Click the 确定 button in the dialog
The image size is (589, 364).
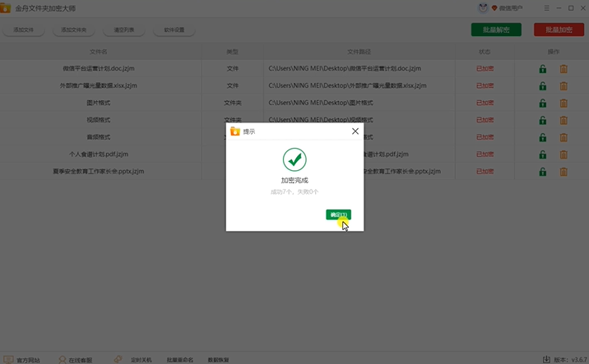pyautogui.click(x=338, y=214)
